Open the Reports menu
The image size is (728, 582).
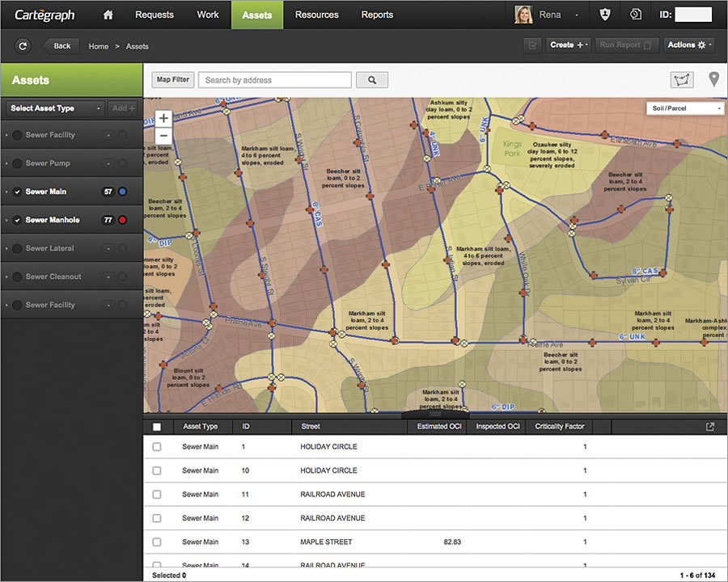point(377,15)
